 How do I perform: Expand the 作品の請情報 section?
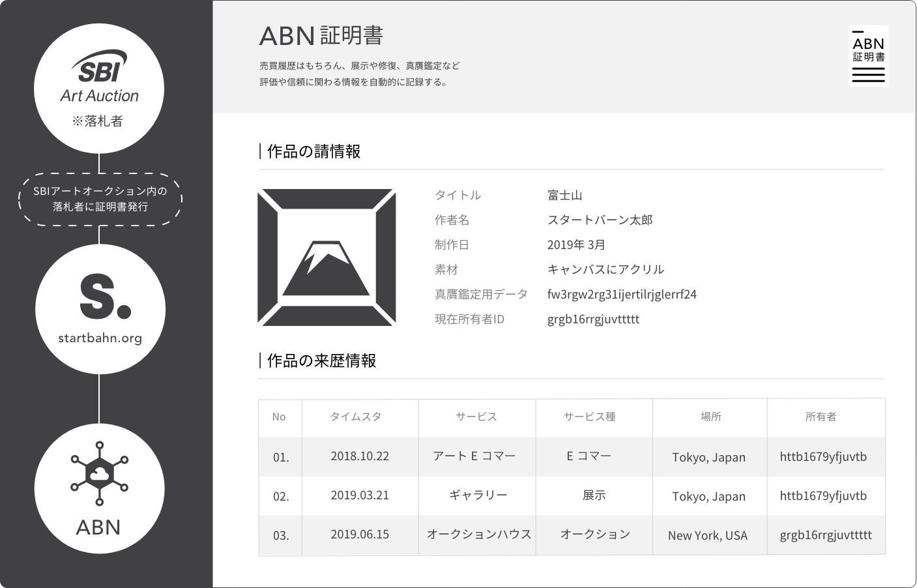[x=312, y=151]
